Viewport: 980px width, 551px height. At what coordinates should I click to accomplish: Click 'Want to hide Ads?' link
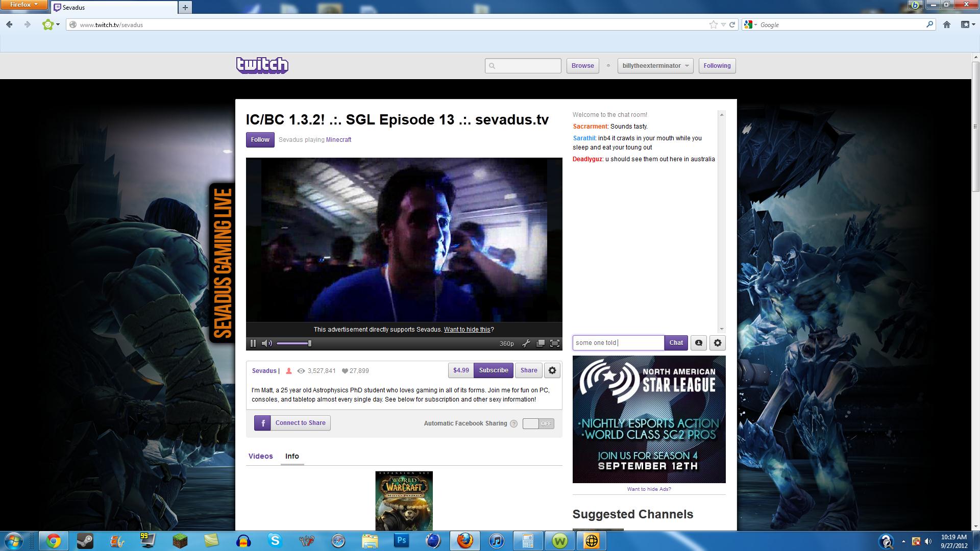pyautogui.click(x=649, y=489)
